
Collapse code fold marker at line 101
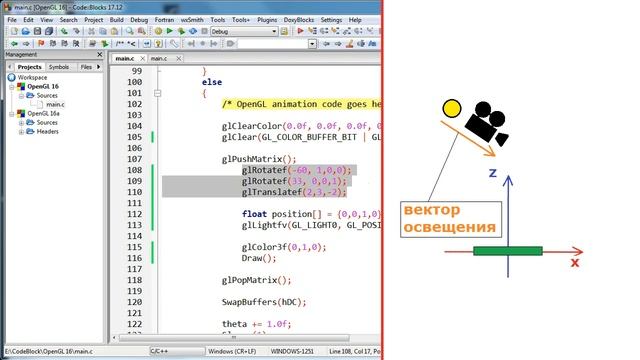tap(158, 93)
